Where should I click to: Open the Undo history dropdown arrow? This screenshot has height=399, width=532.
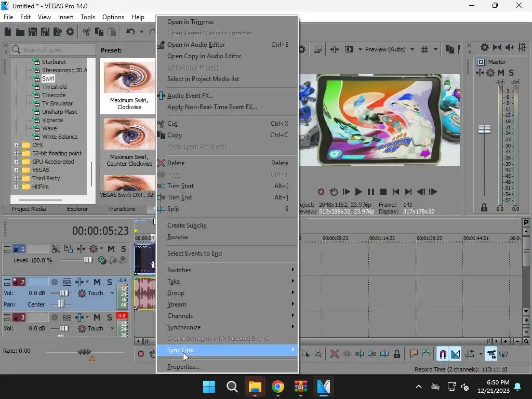click(141, 32)
